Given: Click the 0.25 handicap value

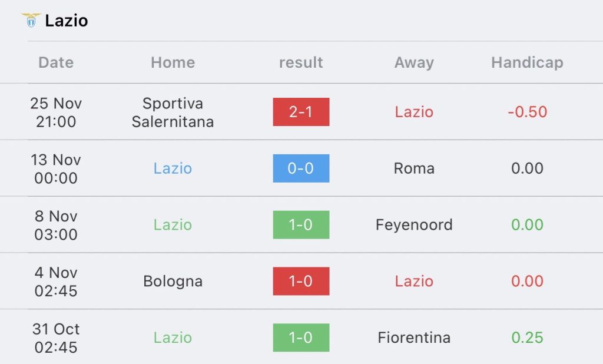Looking at the screenshot, I should coord(527,338).
